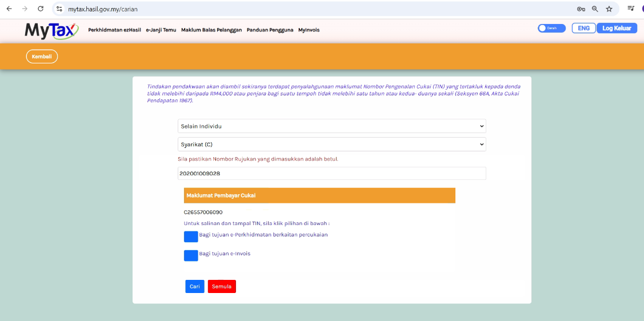Switch language with the ENG button

point(583,28)
